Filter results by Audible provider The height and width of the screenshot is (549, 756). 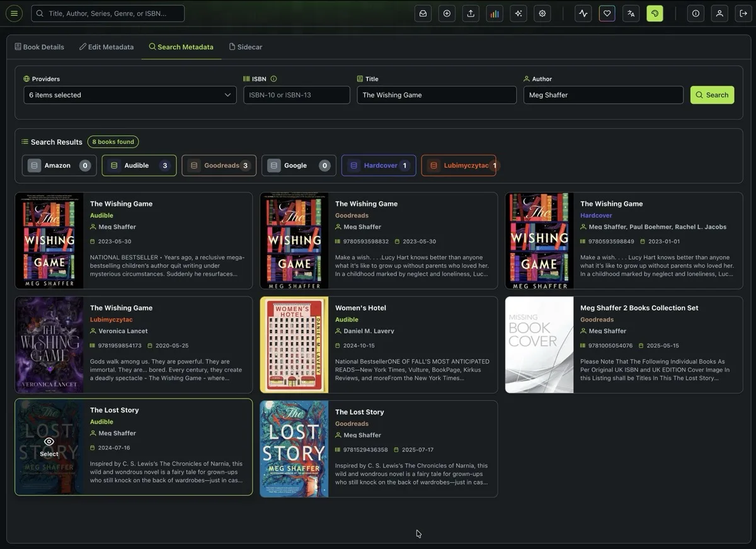pos(139,166)
